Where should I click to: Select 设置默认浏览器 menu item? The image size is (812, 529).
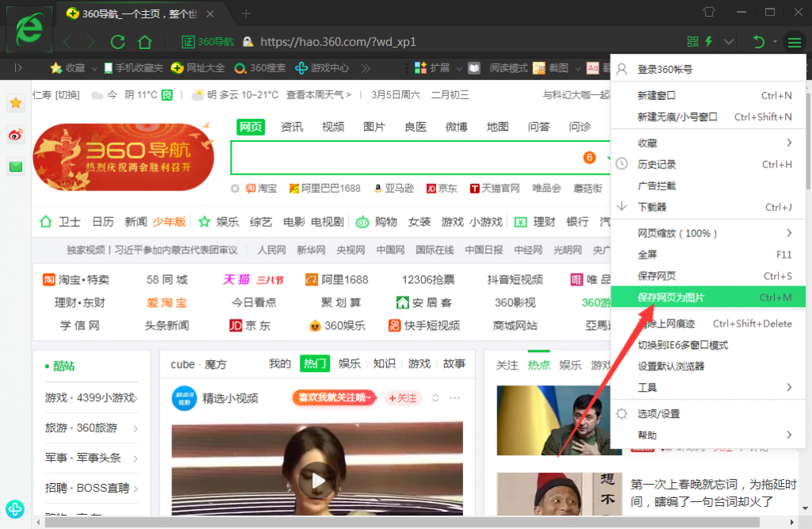pos(708,366)
